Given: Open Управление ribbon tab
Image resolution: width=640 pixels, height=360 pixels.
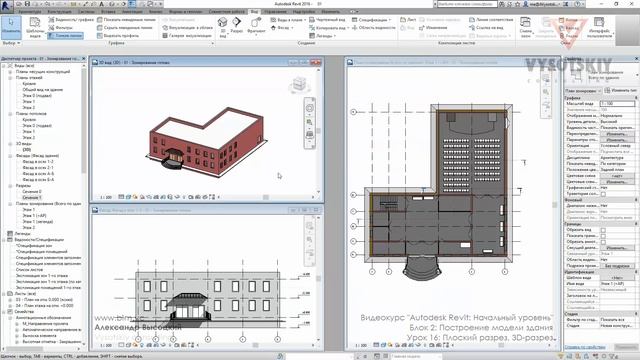Looking at the screenshot, I should coord(275,11).
